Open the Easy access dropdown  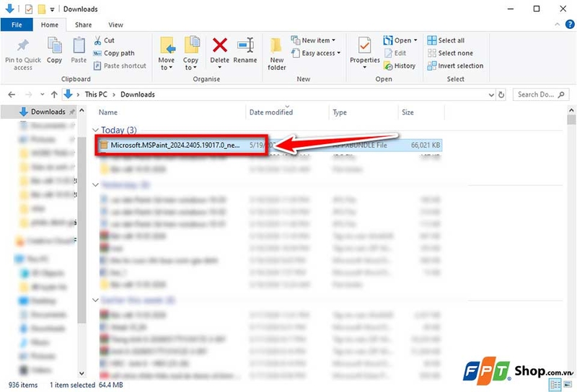click(x=316, y=53)
